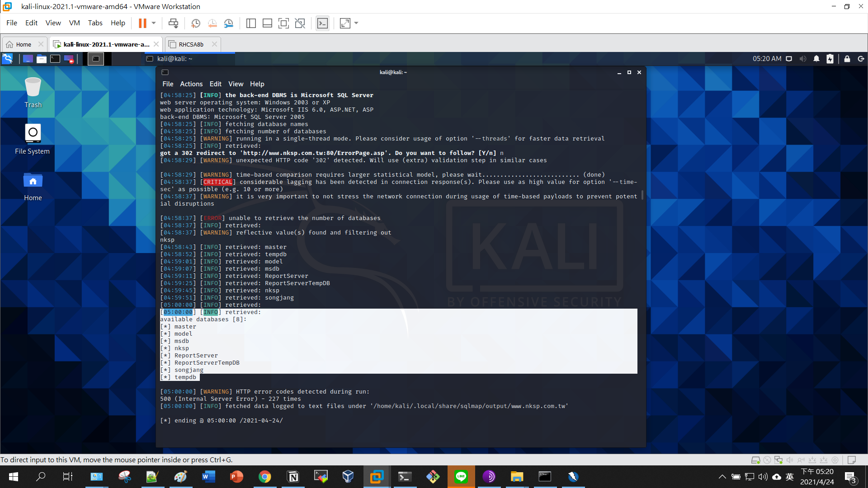
Task: Open the Kali power manager icon
Action: click(830, 59)
